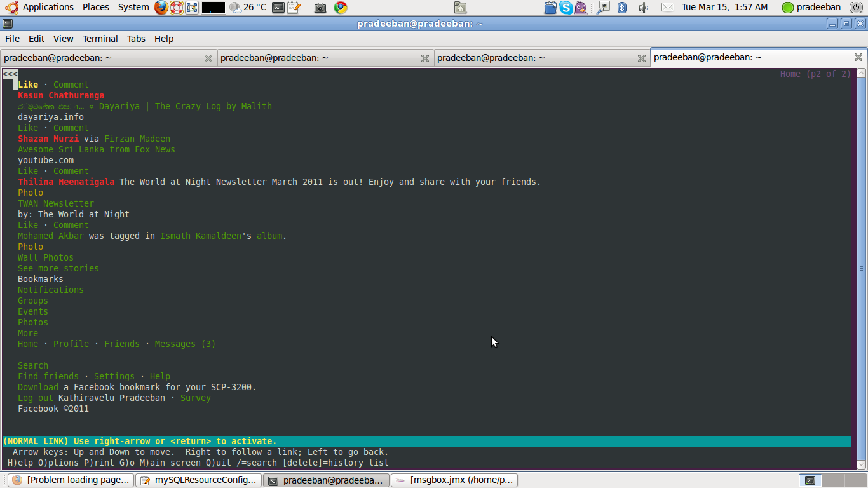Image resolution: width=868 pixels, height=488 pixels.
Task: Open the Settings link
Action: click(114, 376)
